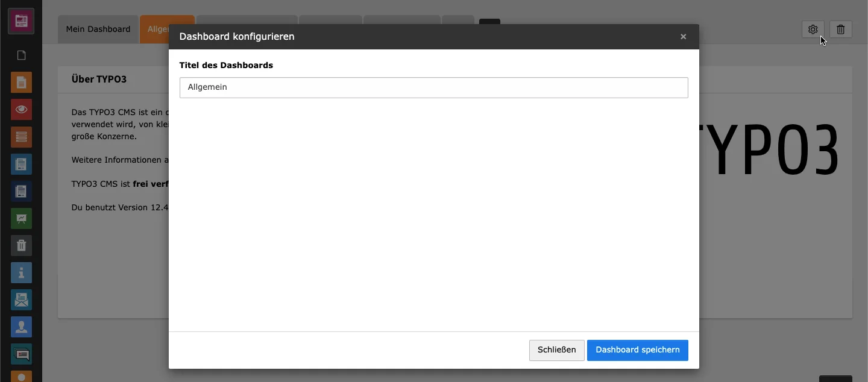Image resolution: width=868 pixels, height=382 pixels.
Task: Open the mail queue module icon
Action: tap(21, 299)
